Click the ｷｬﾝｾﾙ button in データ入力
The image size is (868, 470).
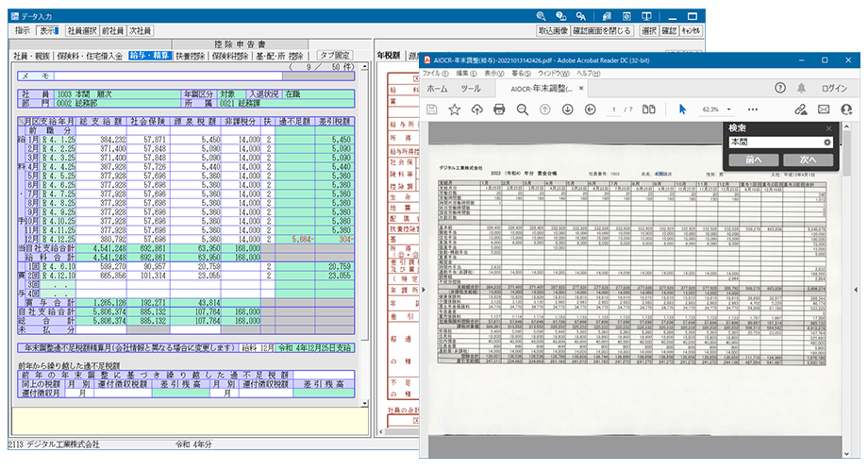pos(691,31)
